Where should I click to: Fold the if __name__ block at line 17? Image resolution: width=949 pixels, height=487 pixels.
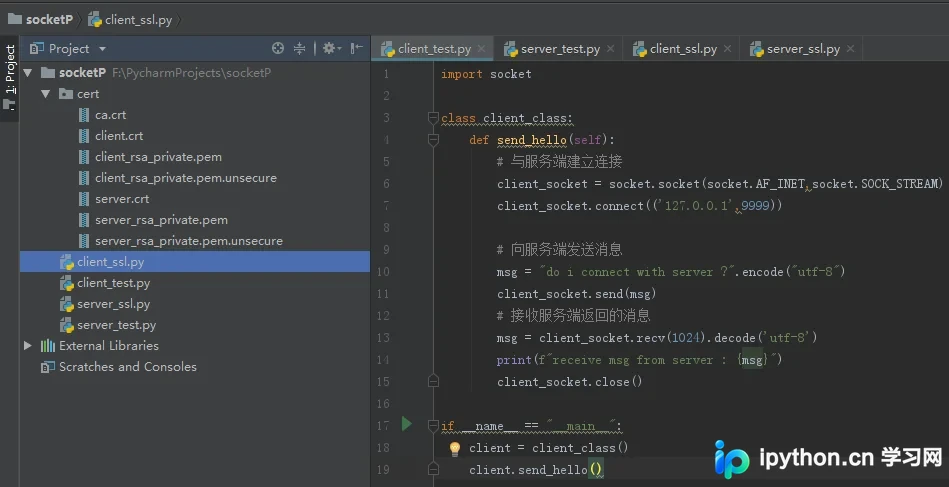pyautogui.click(x=433, y=426)
